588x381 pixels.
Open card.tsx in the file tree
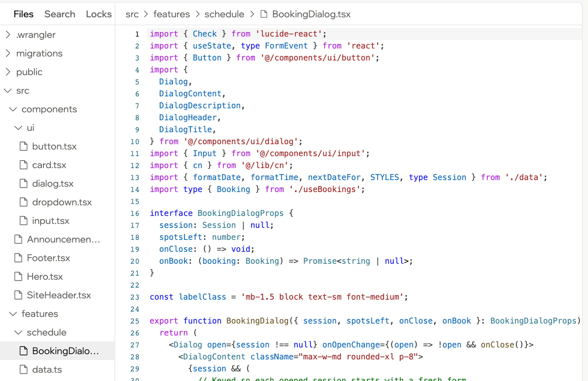(x=49, y=165)
